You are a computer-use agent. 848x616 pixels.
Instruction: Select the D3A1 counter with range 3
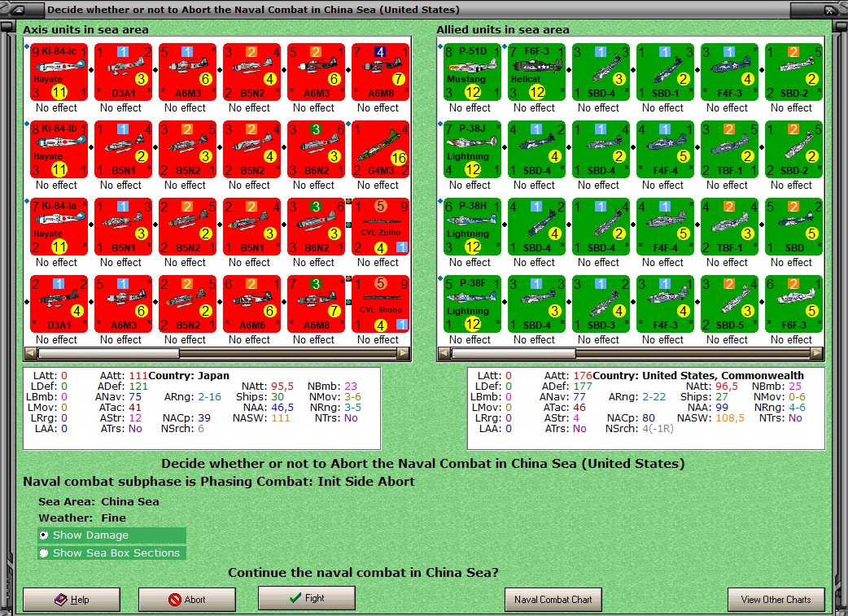tap(123, 72)
